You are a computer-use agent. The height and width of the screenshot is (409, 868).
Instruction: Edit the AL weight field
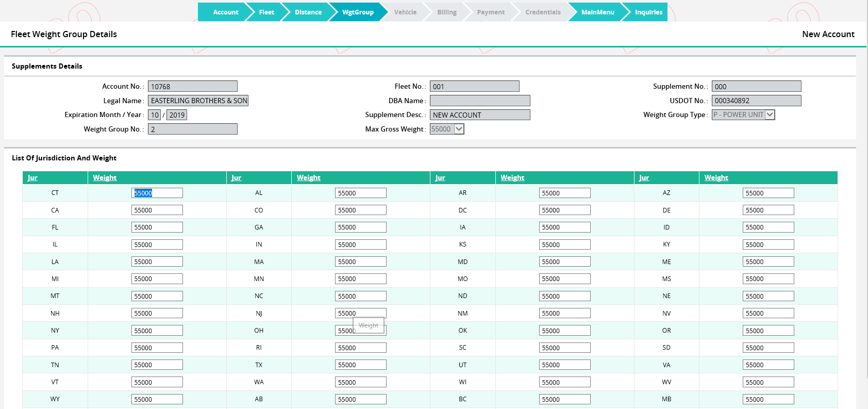coord(361,193)
